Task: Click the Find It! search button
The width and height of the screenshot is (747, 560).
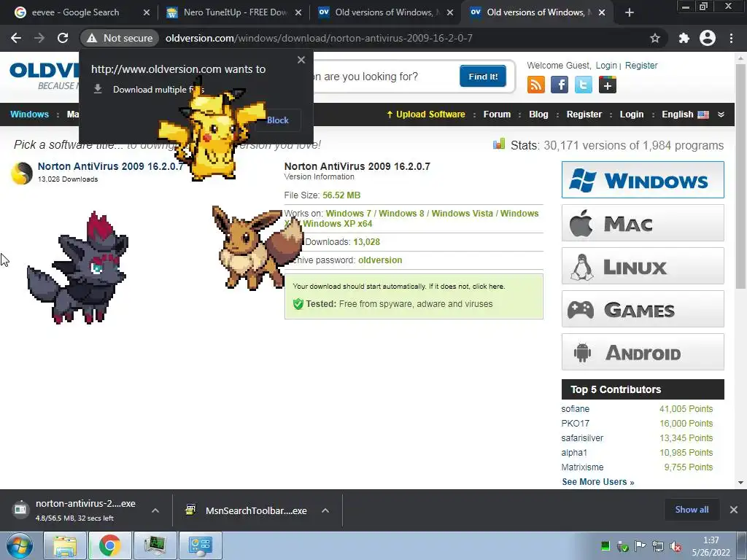Action: pyautogui.click(x=483, y=76)
